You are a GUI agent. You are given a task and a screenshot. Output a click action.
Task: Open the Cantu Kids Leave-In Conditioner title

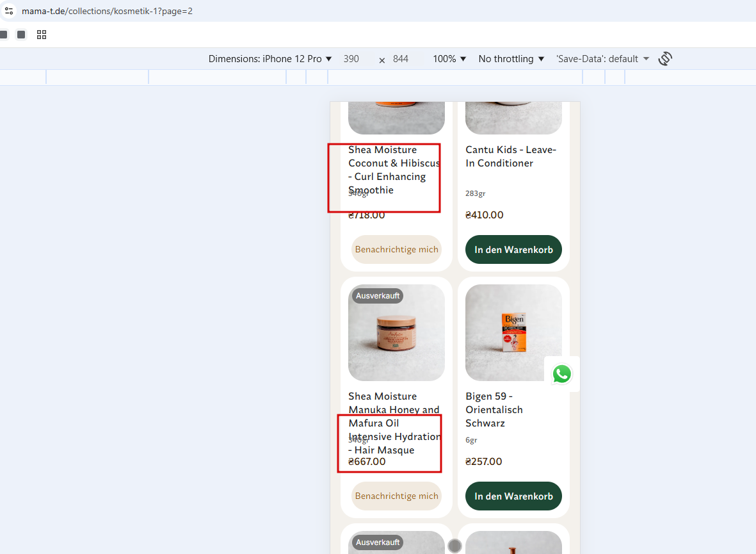pos(511,156)
